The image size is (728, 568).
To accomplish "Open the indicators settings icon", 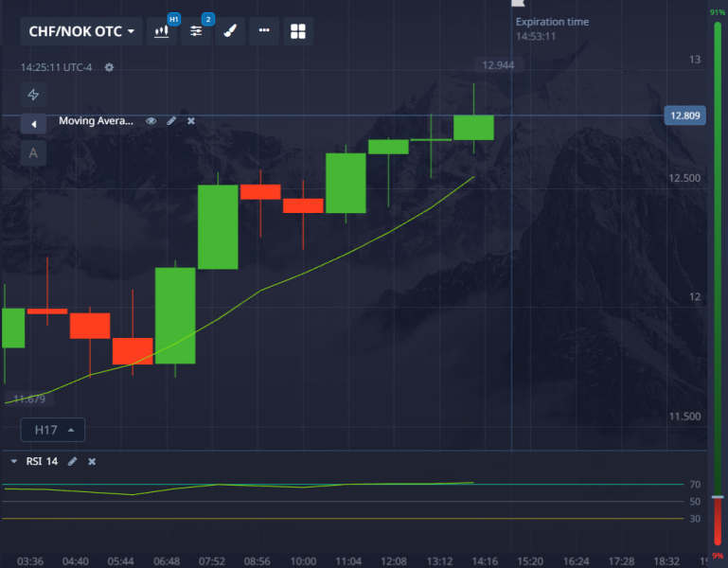I will 196,31.
